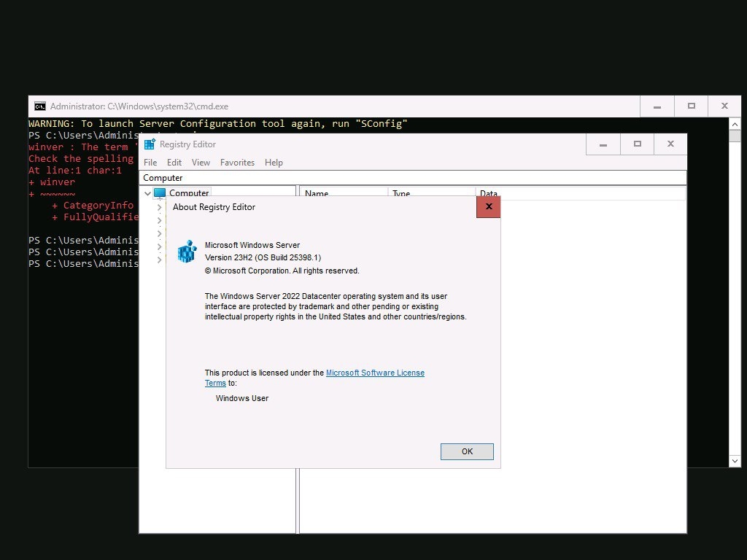Open the Favorites menu in Registry Editor
The image size is (747, 560).
237,163
